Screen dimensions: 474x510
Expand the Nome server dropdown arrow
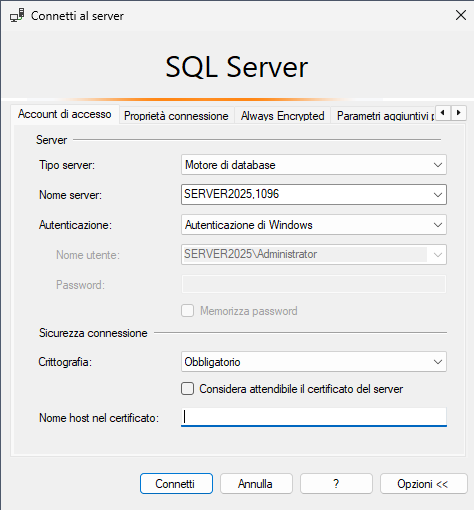(x=438, y=195)
